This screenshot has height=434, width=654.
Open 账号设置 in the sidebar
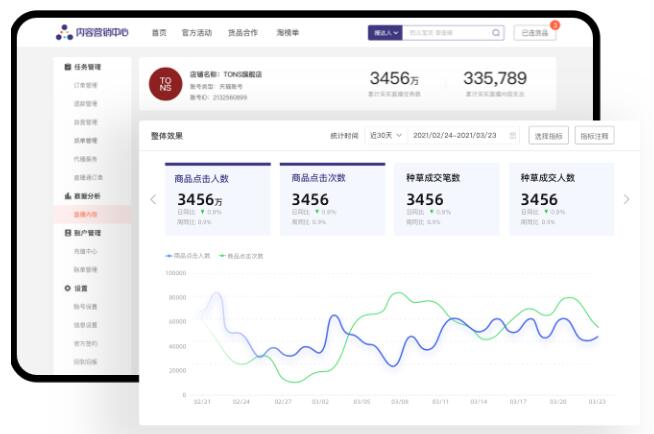pos(86,306)
